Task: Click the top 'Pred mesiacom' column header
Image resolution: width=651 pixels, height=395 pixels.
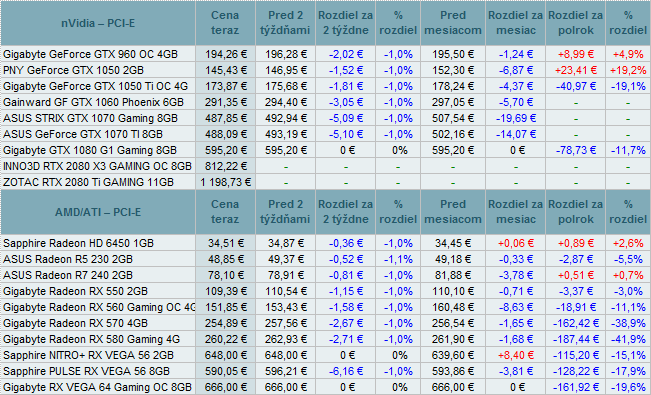Action: pos(453,23)
